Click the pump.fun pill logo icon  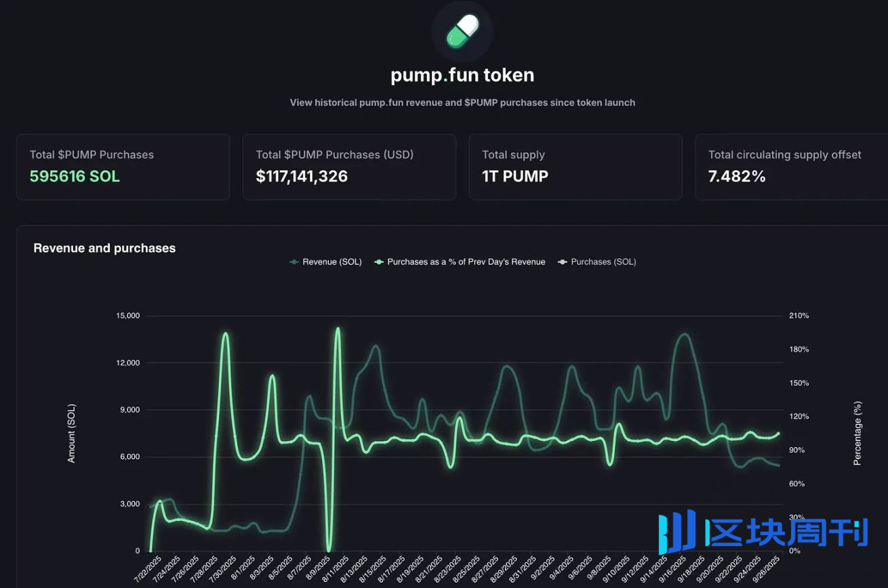[x=462, y=31]
